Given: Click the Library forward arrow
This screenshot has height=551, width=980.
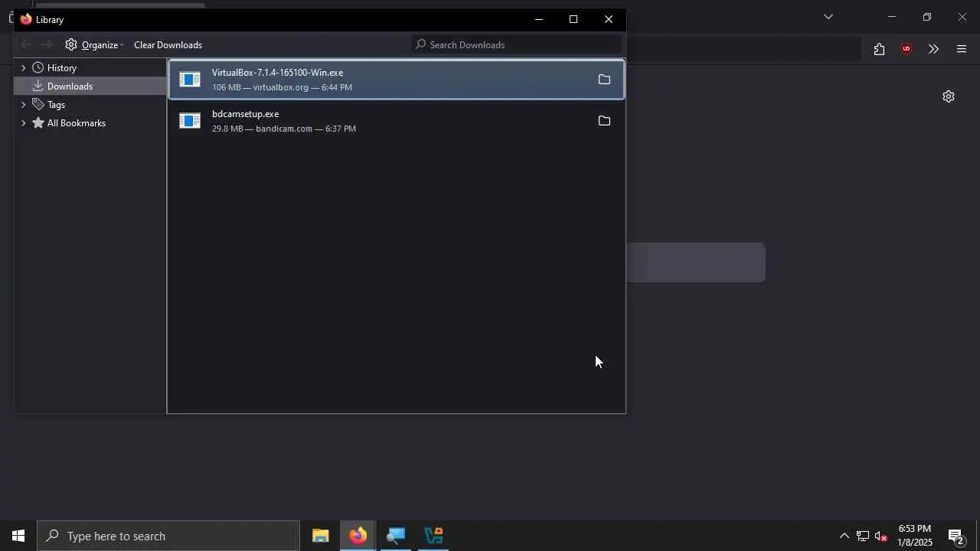Looking at the screenshot, I should tap(47, 45).
